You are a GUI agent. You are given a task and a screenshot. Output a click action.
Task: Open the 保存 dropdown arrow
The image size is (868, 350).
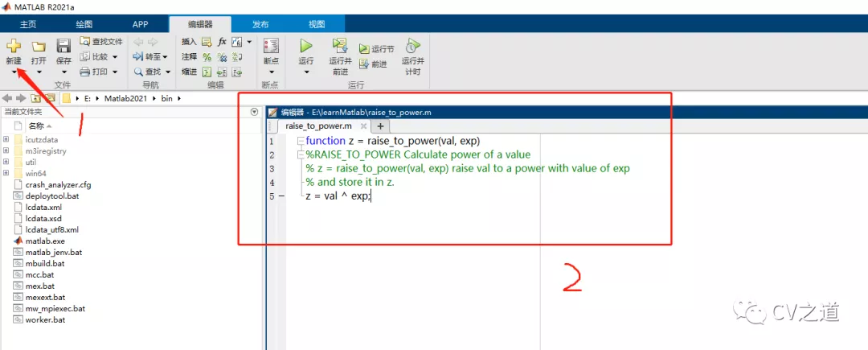pyautogui.click(x=63, y=72)
